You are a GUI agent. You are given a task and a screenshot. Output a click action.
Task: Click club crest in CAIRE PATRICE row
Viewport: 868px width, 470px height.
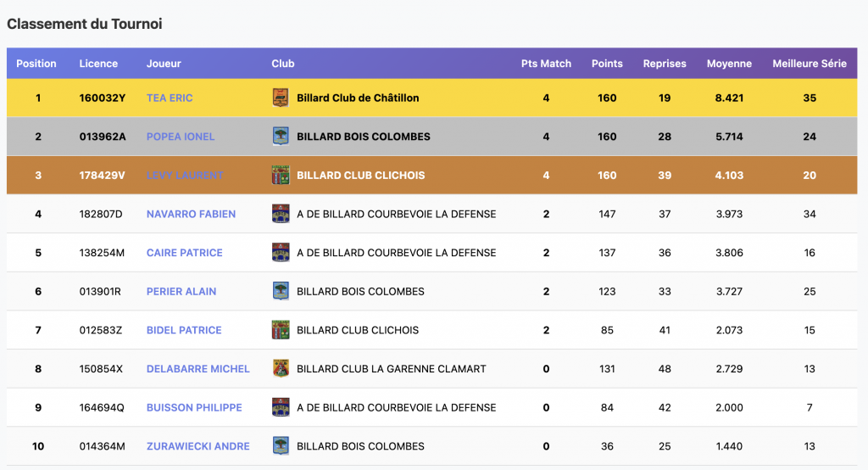281,253
